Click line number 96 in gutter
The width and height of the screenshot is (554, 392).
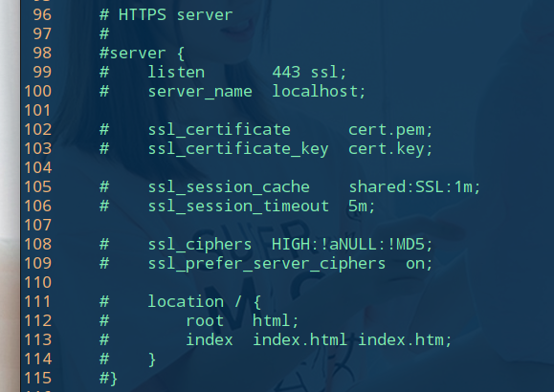pos(42,15)
